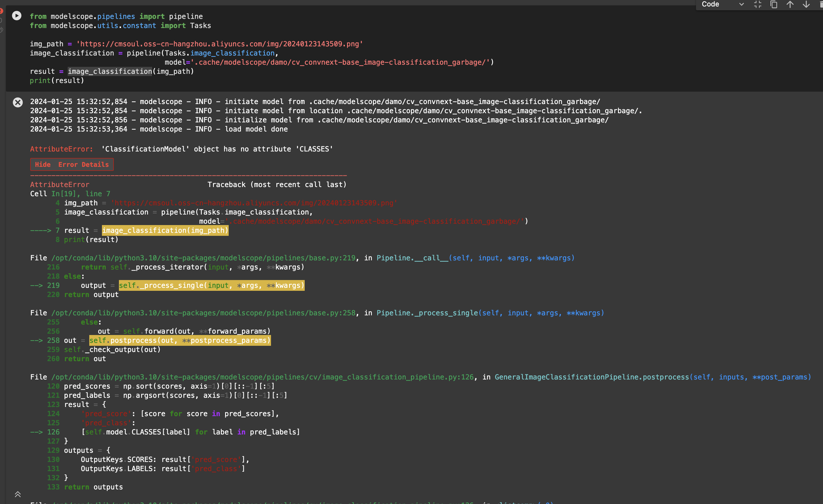
Task: Move cell down with the down arrow
Action: [x=806, y=4]
